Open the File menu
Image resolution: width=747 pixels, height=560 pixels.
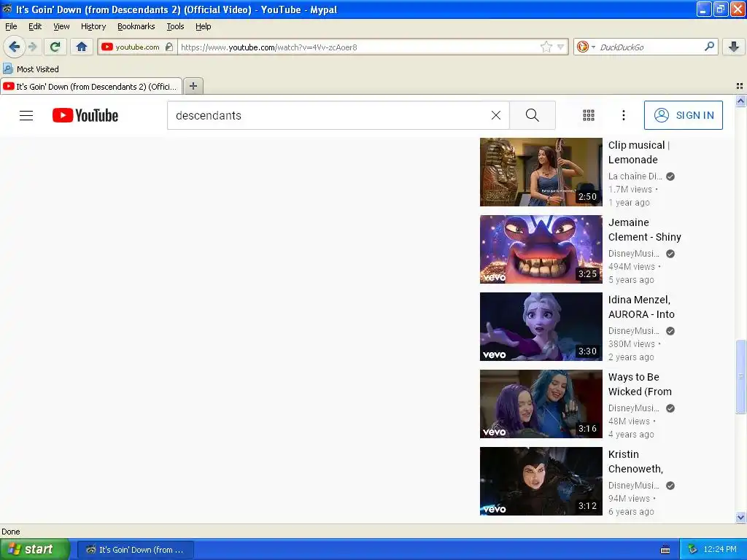click(11, 26)
